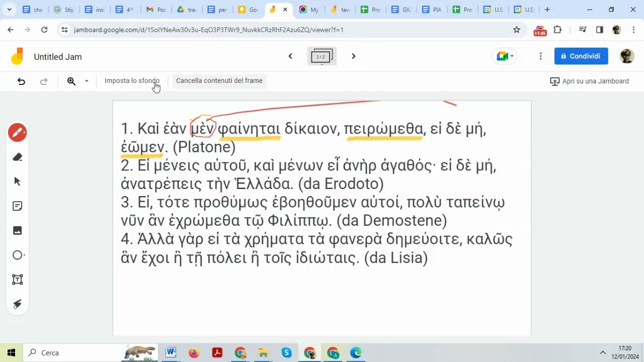The width and height of the screenshot is (644, 362).
Task: Open the zoom level dropdown arrow
Action: [87, 81]
